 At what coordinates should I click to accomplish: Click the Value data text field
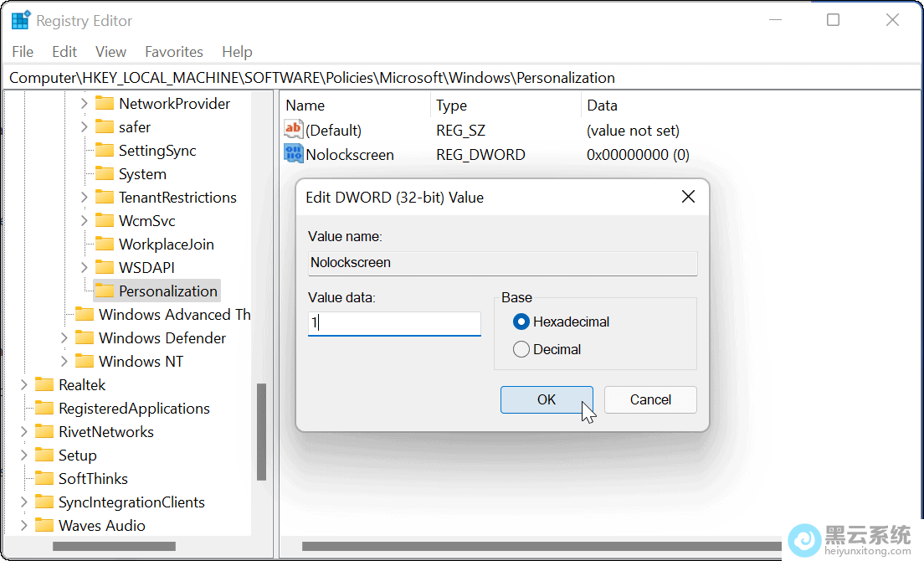click(x=394, y=324)
